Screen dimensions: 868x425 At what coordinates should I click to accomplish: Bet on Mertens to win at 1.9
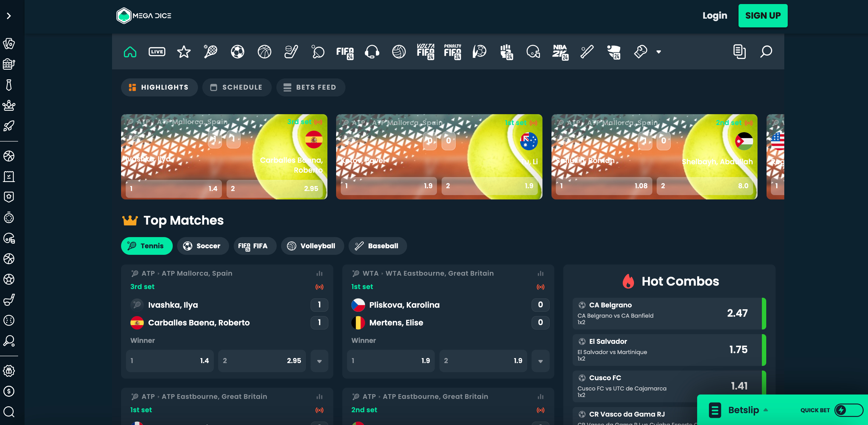click(x=483, y=361)
